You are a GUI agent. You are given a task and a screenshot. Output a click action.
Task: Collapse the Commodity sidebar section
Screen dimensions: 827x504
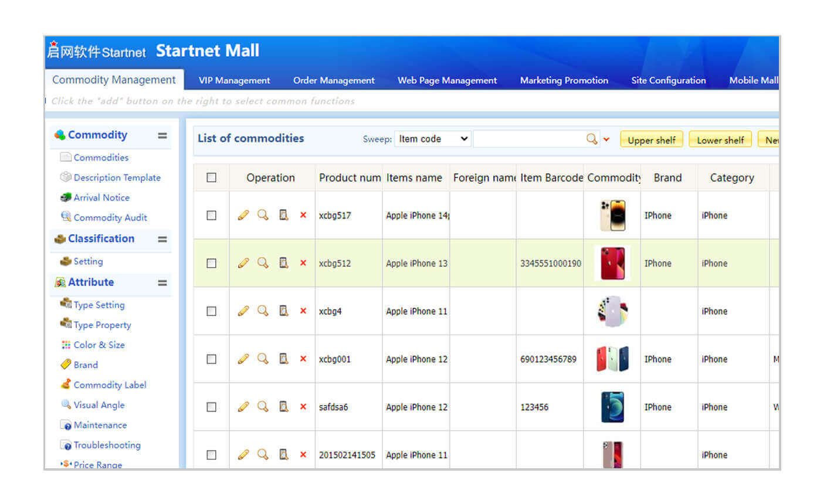tap(162, 135)
